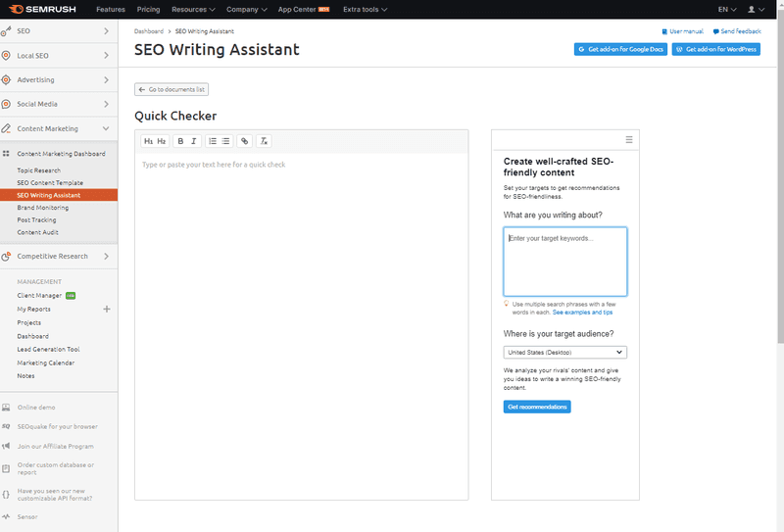Open the hamburger menu in recommendations panel

pyautogui.click(x=629, y=139)
